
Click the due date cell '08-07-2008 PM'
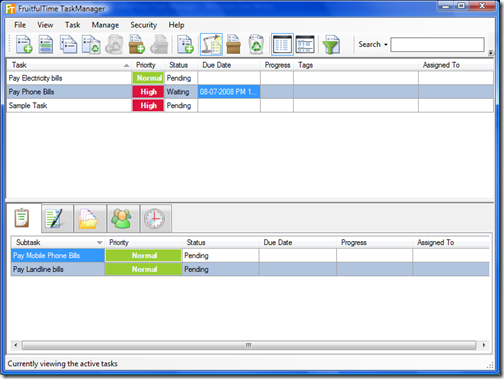click(x=229, y=92)
